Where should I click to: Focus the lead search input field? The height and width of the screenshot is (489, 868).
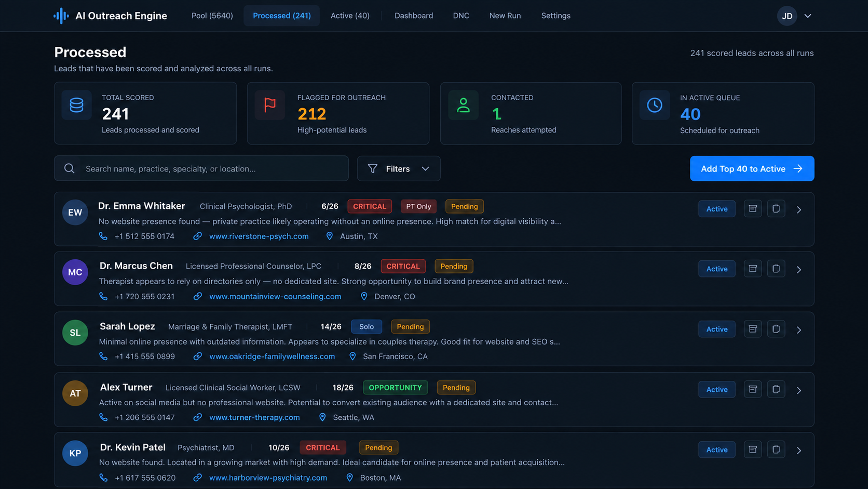[x=201, y=168]
